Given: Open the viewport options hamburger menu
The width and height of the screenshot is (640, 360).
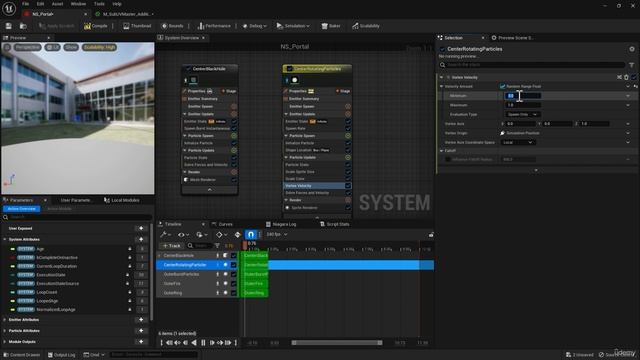Looking at the screenshot, I should click(7, 47).
